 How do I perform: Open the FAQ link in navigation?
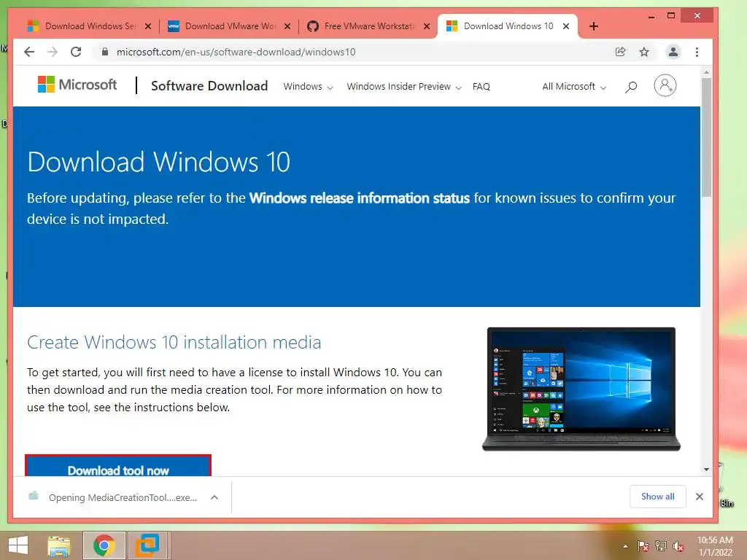click(x=481, y=87)
